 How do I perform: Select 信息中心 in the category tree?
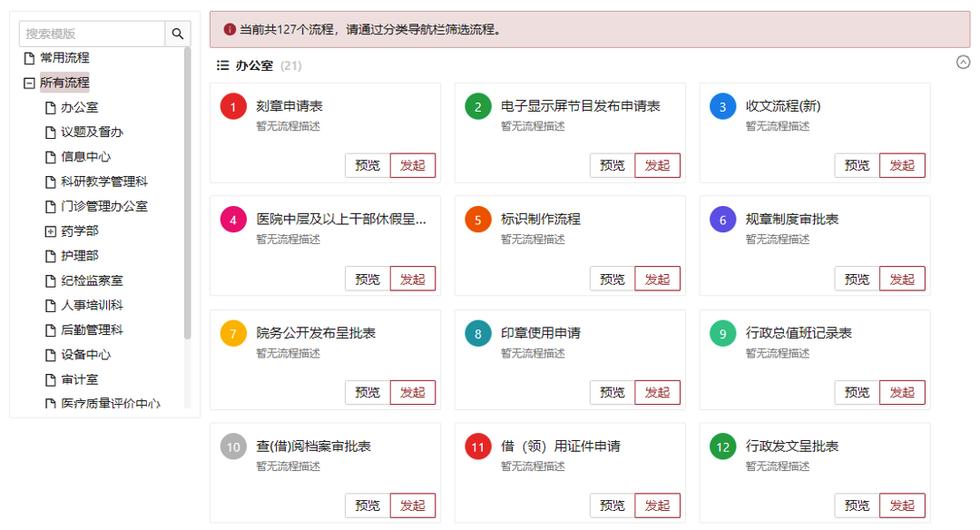coord(85,157)
